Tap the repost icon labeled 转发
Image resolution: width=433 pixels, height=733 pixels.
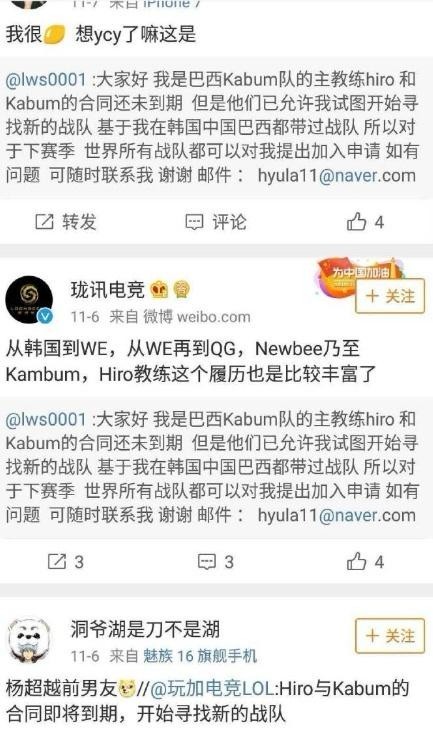tap(65, 222)
